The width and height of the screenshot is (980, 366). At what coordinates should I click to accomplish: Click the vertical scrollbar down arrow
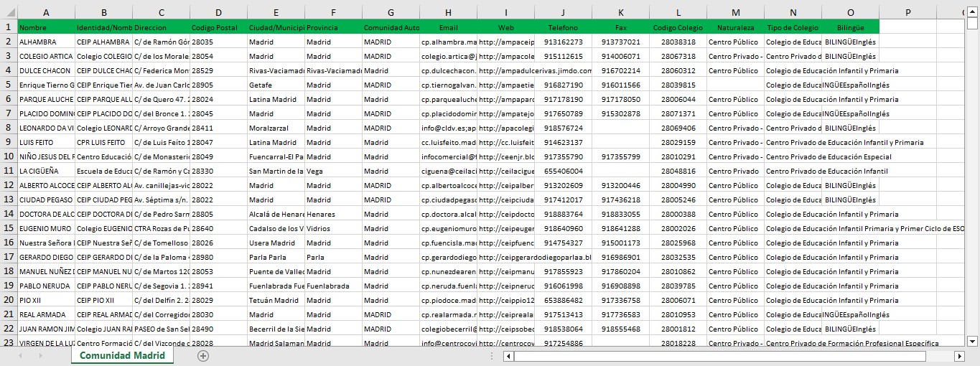click(x=972, y=341)
